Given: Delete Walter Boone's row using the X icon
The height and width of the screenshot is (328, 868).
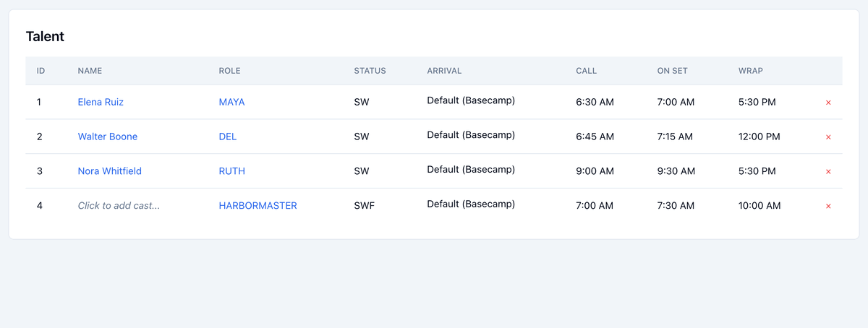Looking at the screenshot, I should (828, 137).
